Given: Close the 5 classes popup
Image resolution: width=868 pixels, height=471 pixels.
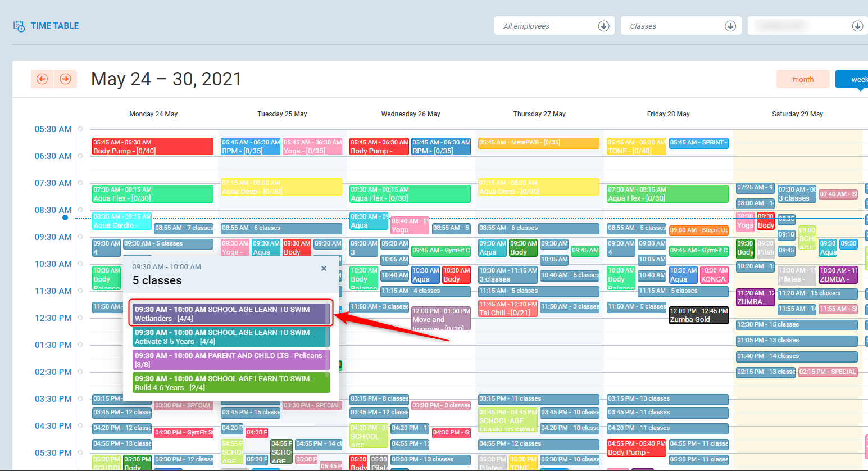Looking at the screenshot, I should (x=324, y=269).
